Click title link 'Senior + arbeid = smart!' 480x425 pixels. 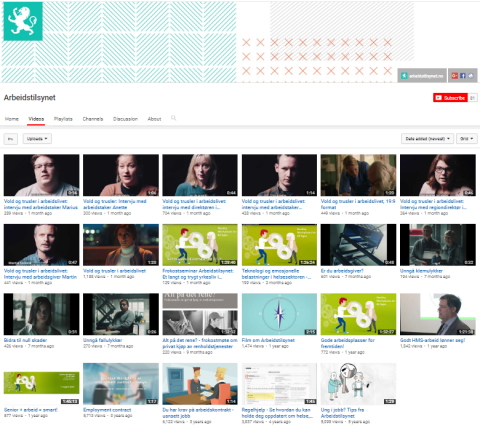click(x=31, y=410)
